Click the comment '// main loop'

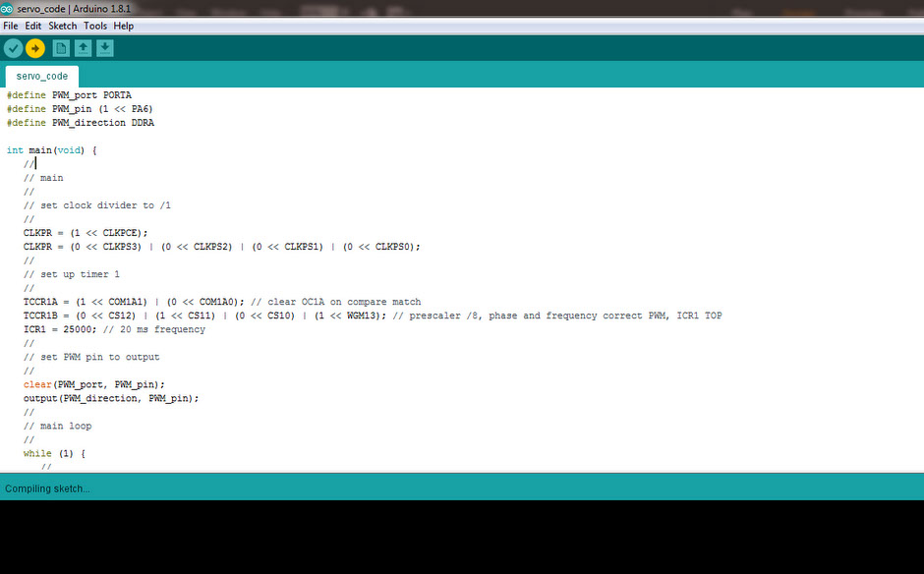point(58,427)
